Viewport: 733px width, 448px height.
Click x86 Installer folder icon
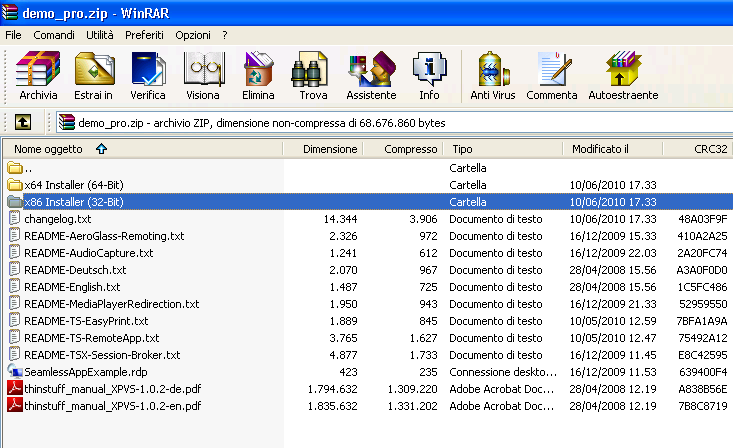pos(15,202)
